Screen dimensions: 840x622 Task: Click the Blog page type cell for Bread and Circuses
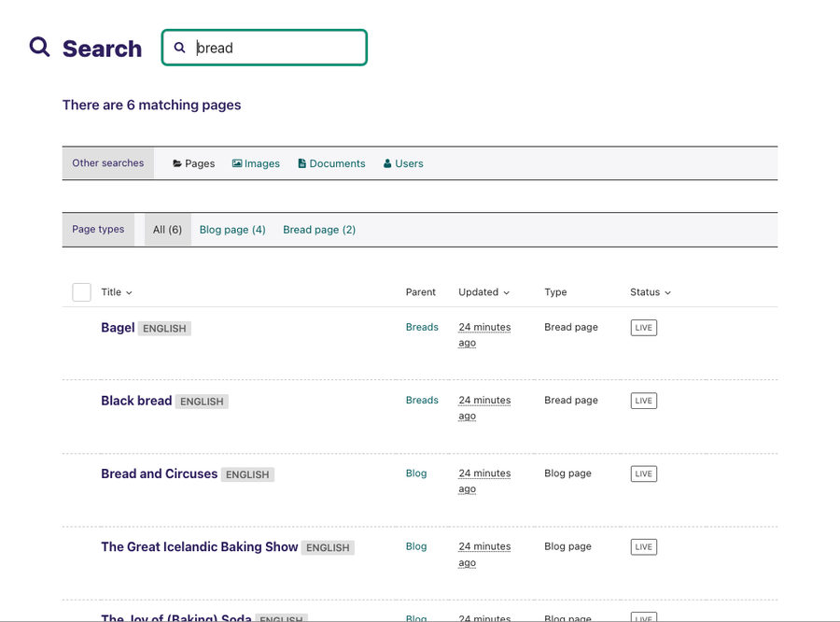pyautogui.click(x=567, y=474)
